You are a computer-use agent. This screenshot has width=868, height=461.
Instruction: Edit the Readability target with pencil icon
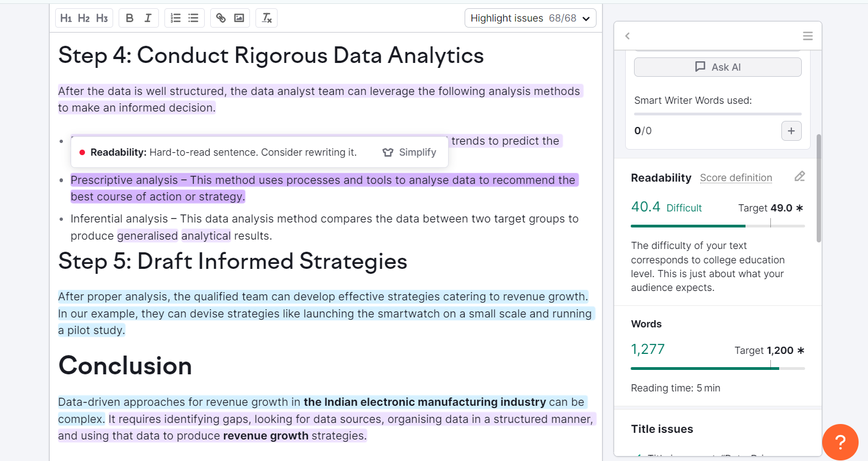point(800,177)
